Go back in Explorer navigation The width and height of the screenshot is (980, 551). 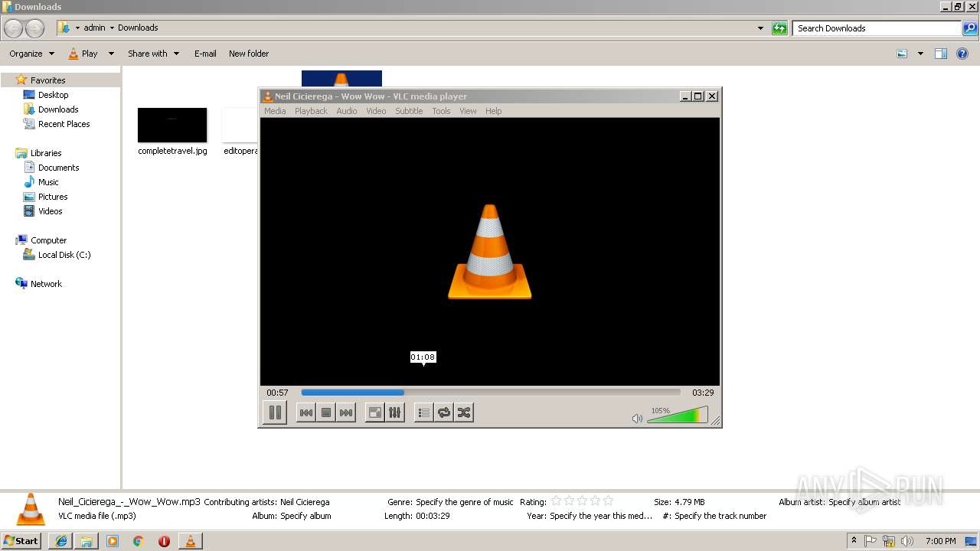coord(14,28)
